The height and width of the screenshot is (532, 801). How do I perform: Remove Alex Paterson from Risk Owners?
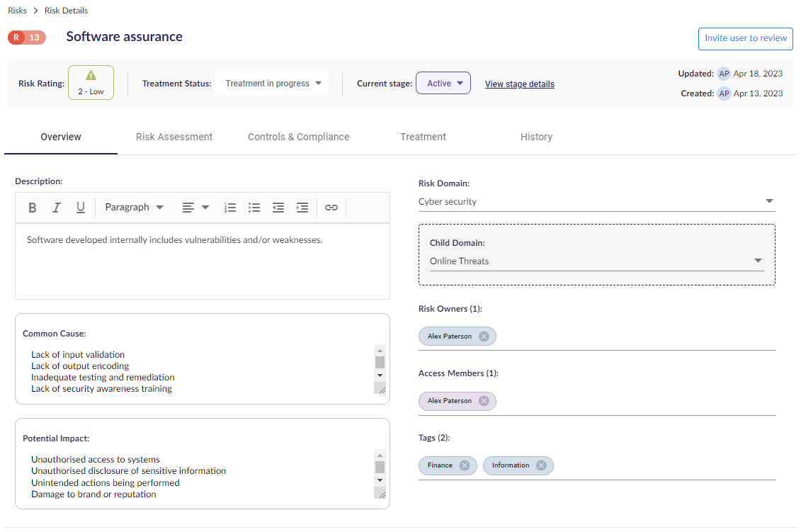tap(484, 336)
